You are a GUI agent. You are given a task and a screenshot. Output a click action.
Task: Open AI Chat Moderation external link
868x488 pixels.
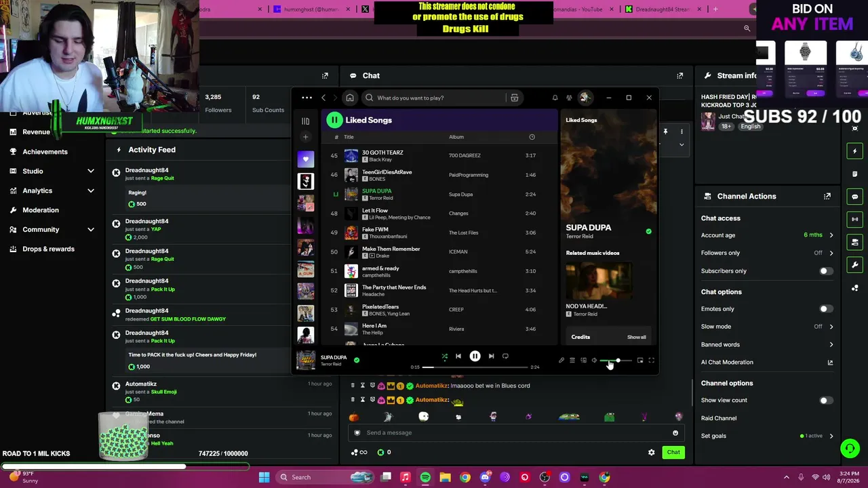pos(830,363)
